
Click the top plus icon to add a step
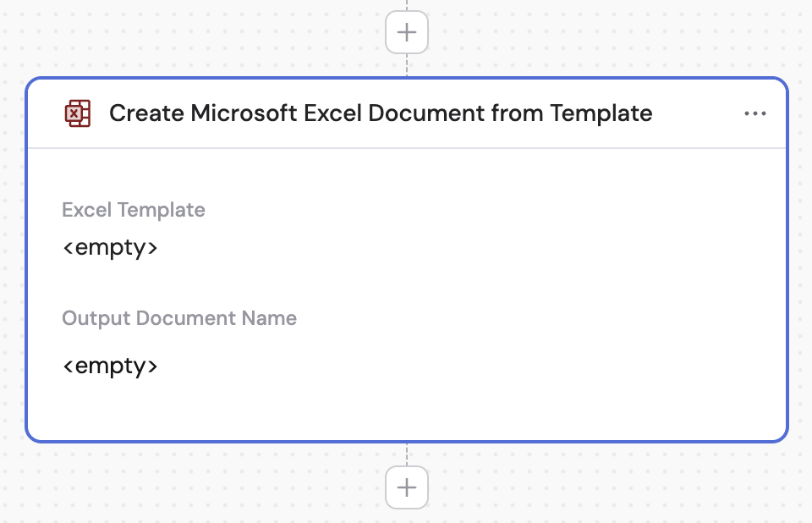(x=407, y=31)
